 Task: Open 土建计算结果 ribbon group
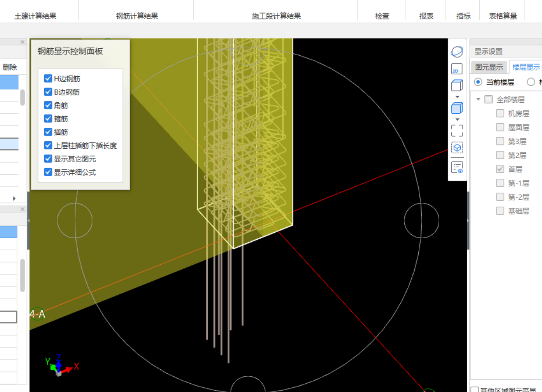click(35, 16)
